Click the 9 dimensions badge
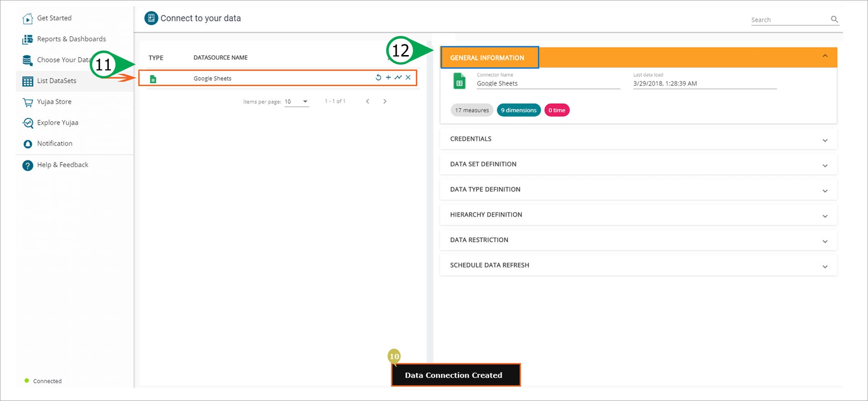868x401 pixels. (519, 110)
